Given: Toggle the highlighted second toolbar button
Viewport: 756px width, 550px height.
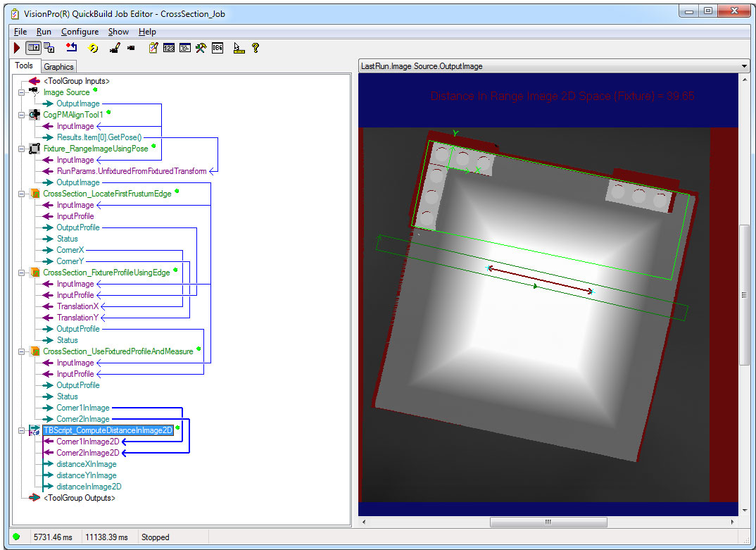Looking at the screenshot, I should [x=33, y=48].
